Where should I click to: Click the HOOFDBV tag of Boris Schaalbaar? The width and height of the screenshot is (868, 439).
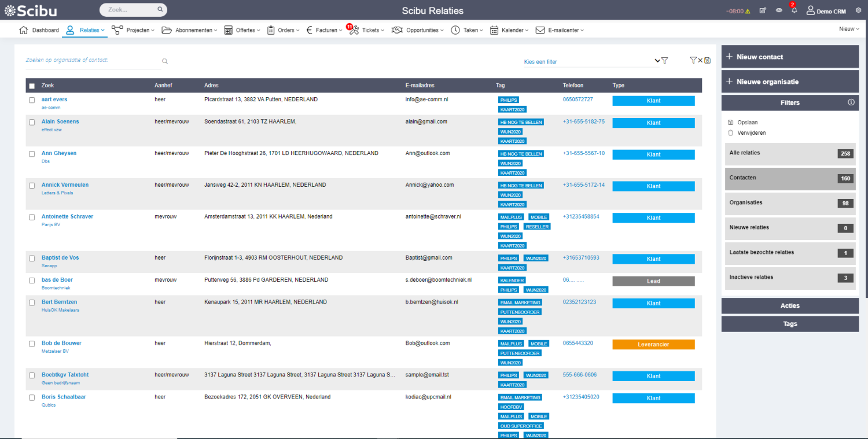[511, 407]
